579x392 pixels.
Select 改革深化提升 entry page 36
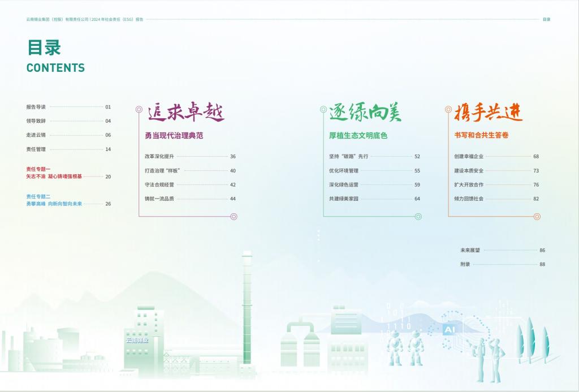[159, 157]
